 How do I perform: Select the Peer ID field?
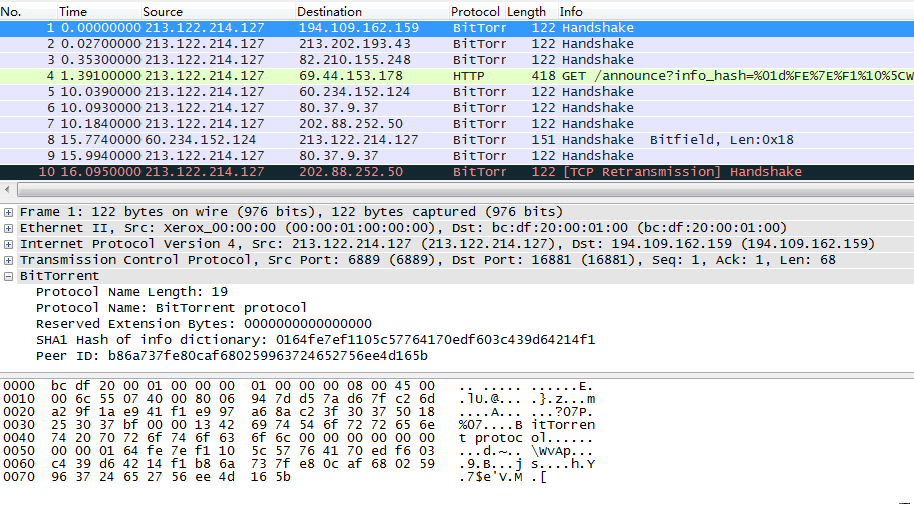[x=231, y=356]
